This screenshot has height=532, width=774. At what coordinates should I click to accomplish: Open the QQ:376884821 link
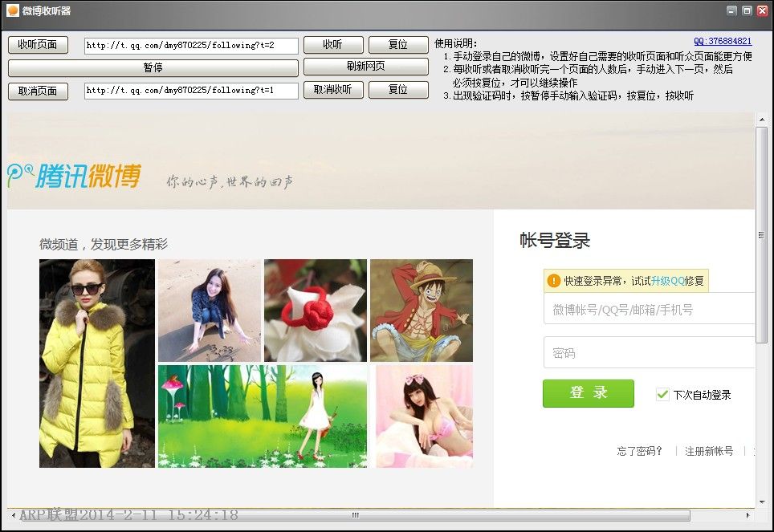(723, 42)
